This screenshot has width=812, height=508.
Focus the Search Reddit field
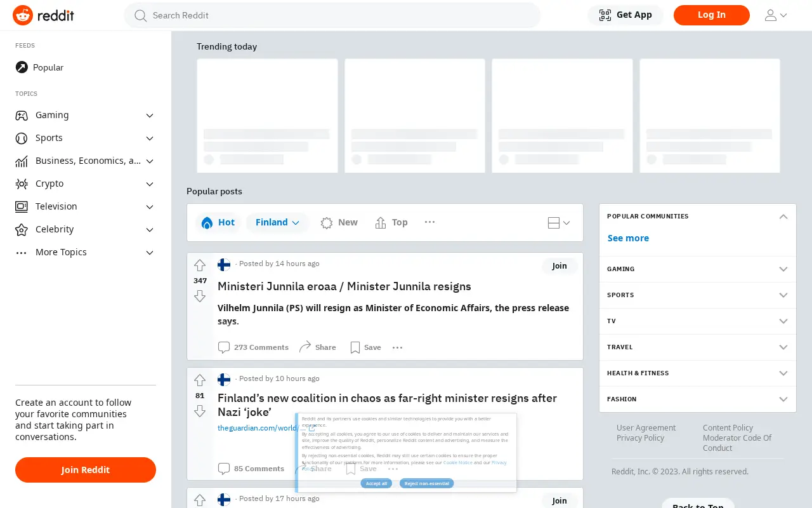332,15
